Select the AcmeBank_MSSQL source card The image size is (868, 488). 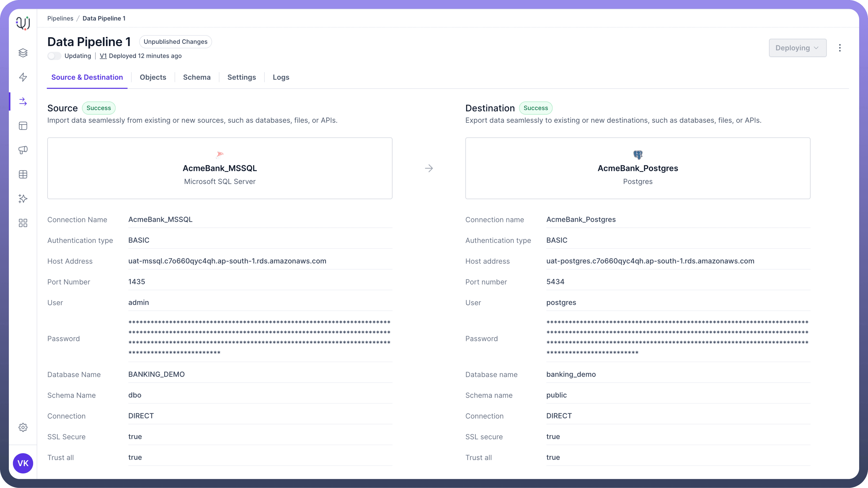pos(220,168)
